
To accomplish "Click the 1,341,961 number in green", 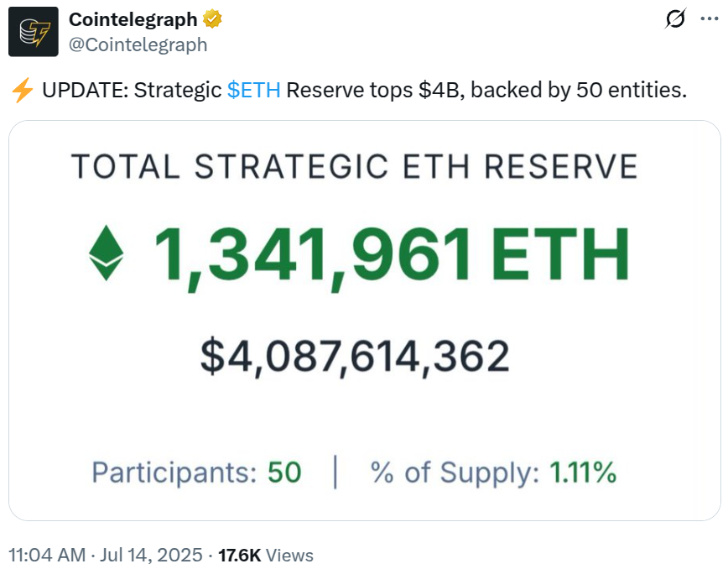I will tap(310, 255).
